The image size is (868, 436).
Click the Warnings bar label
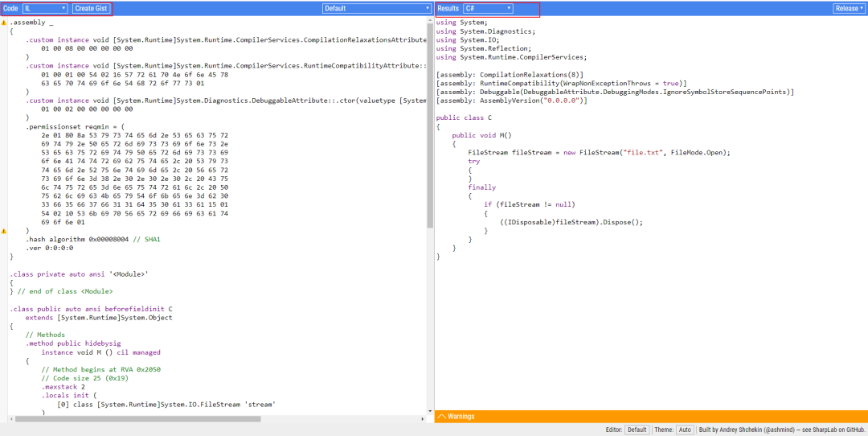tap(461, 417)
